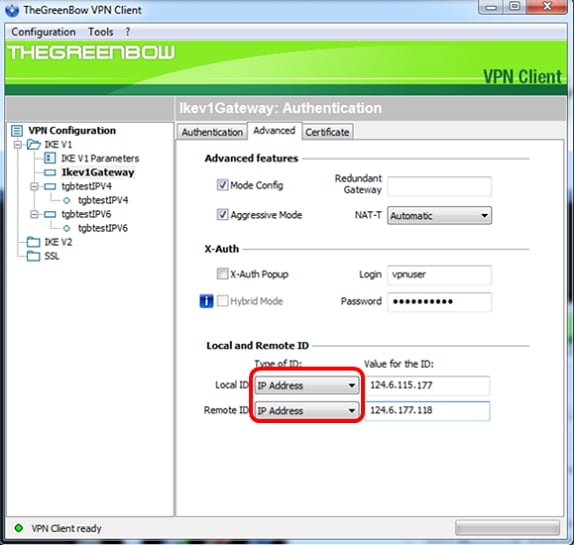The height and width of the screenshot is (545, 575).
Task: Click the X-Auth Password field
Action: (x=439, y=302)
